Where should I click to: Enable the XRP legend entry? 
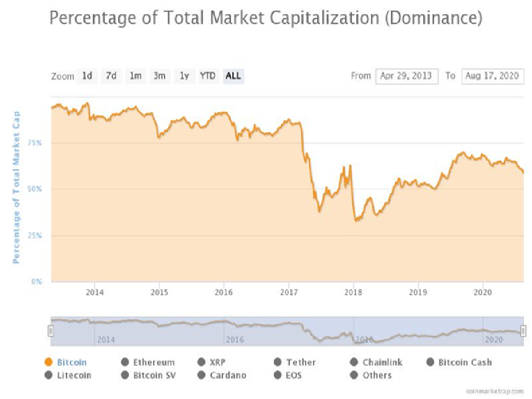coord(202,362)
